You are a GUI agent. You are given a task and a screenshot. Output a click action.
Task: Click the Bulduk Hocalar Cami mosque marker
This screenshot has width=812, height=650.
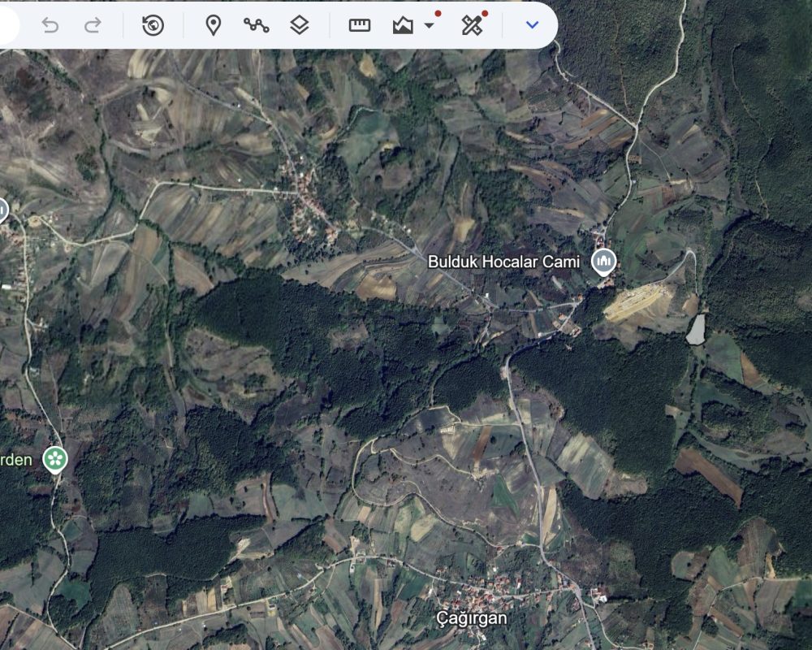[x=604, y=262]
